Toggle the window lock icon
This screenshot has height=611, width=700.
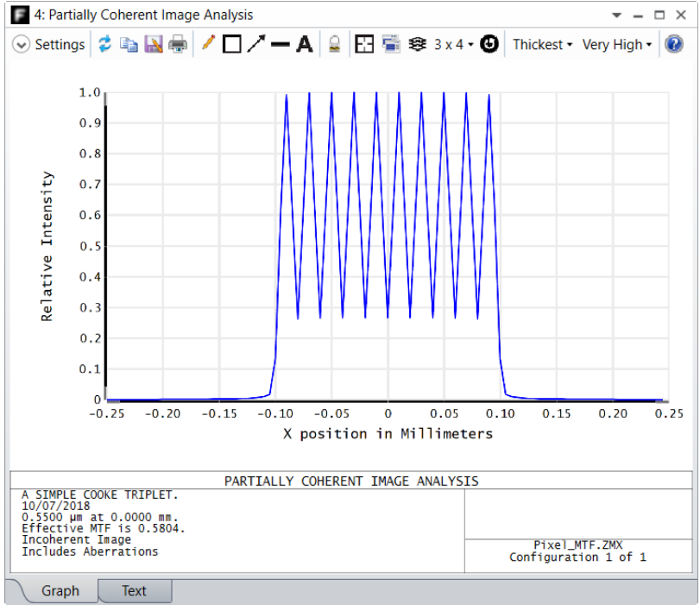[334, 44]
